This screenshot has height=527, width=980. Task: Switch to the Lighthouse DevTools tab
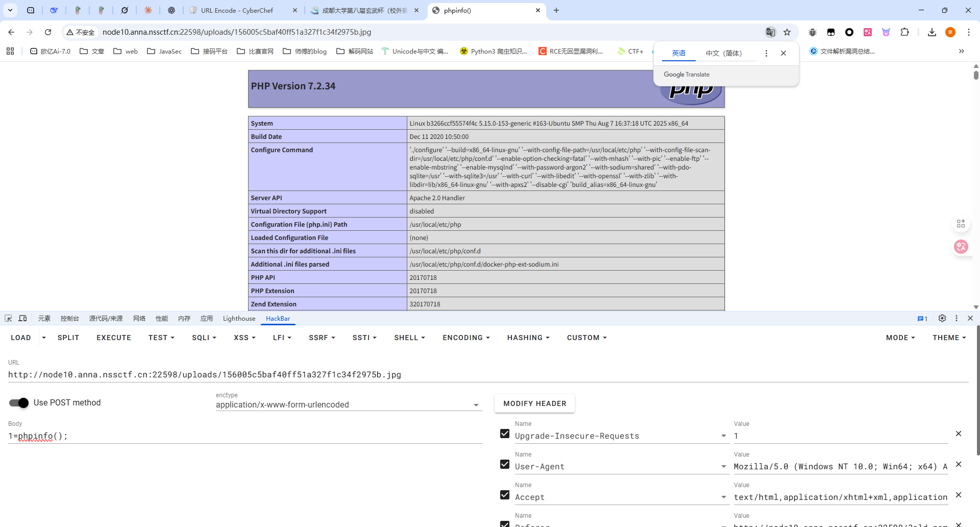coord(239,318)
